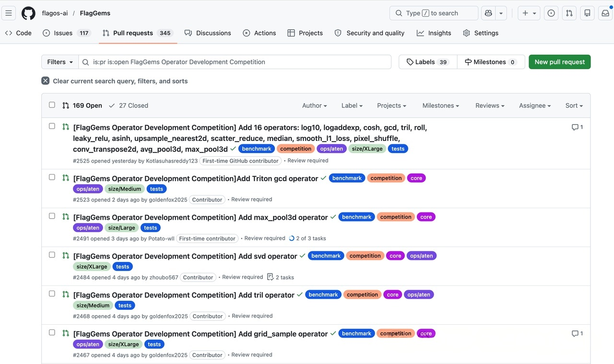Open the Insights tab
The width and height of the screenshot is (614, 364).
point(434,33)
